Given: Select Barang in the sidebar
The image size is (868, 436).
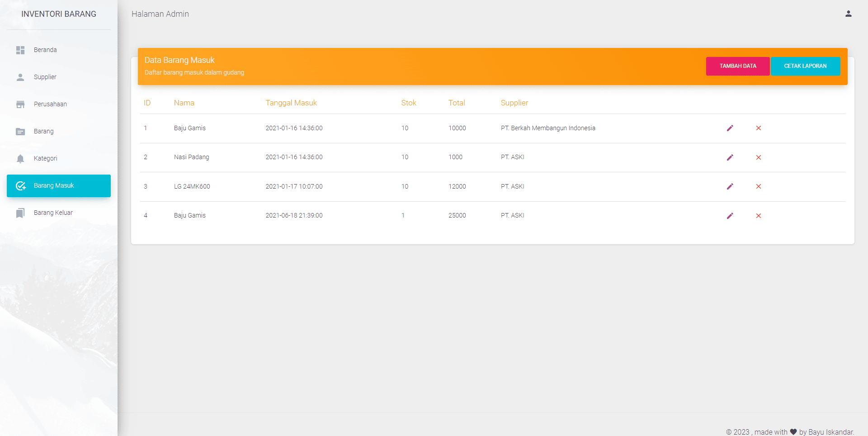Looking at the screenshot, I should click(59, 132).
